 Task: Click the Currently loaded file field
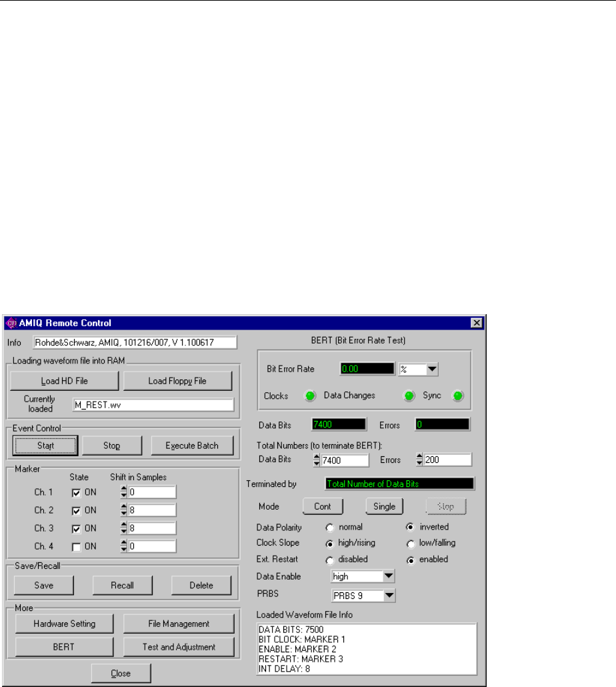click(x=153, y=405)
